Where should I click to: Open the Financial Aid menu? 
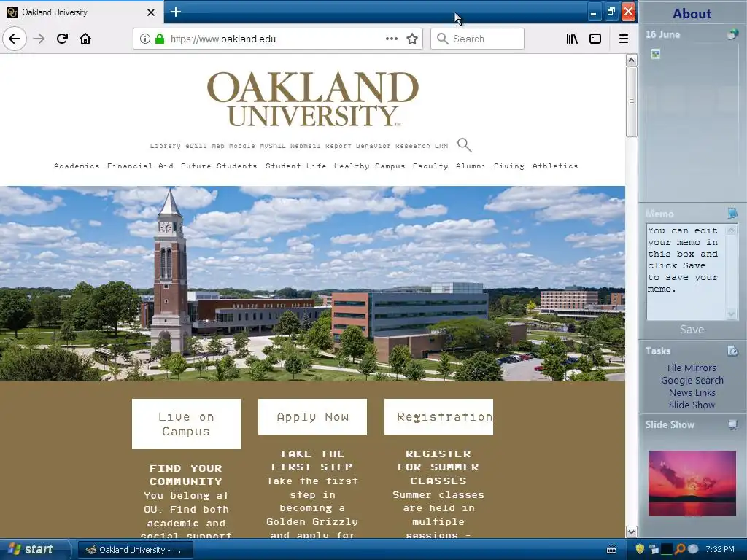[x=140, y=166]
